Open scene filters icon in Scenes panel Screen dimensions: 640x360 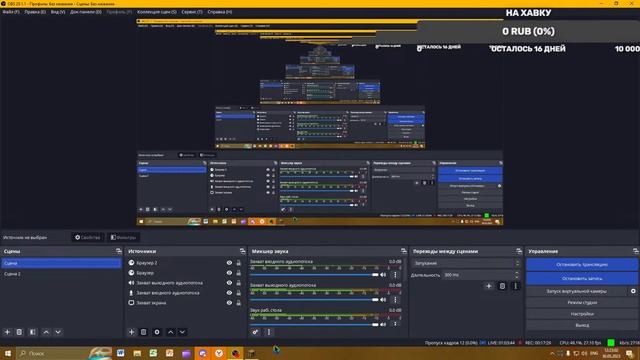pyautogui.click(x=33, y=332)
